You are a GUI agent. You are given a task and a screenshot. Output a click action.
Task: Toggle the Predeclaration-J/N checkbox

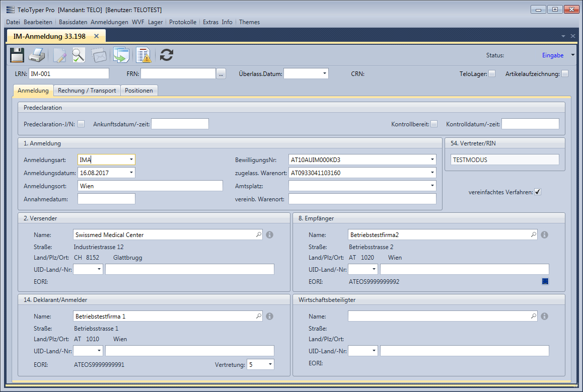point(81,124)
